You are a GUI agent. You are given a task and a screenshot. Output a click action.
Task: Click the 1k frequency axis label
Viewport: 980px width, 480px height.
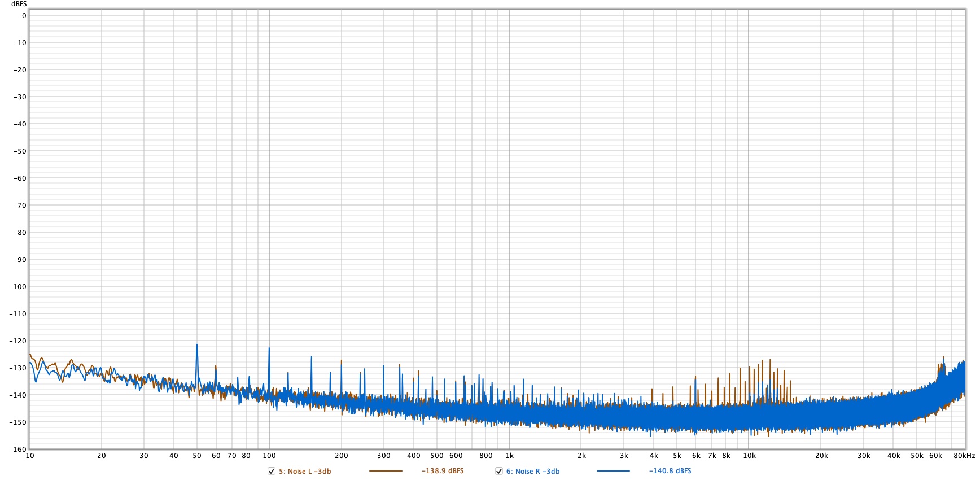point(509,456)
